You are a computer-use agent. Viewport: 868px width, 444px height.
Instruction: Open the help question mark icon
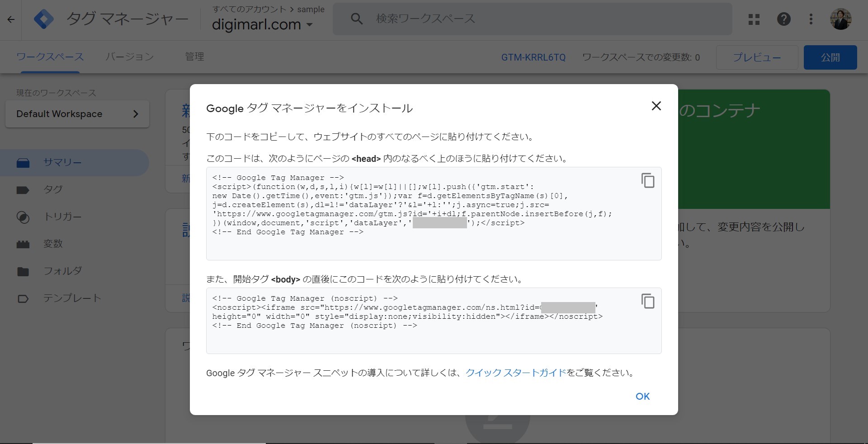point(783,19)
